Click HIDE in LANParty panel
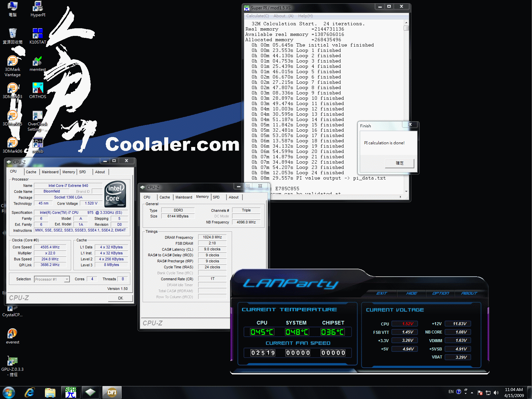Viewport: 532px width, 399px height. pos(412,293)
